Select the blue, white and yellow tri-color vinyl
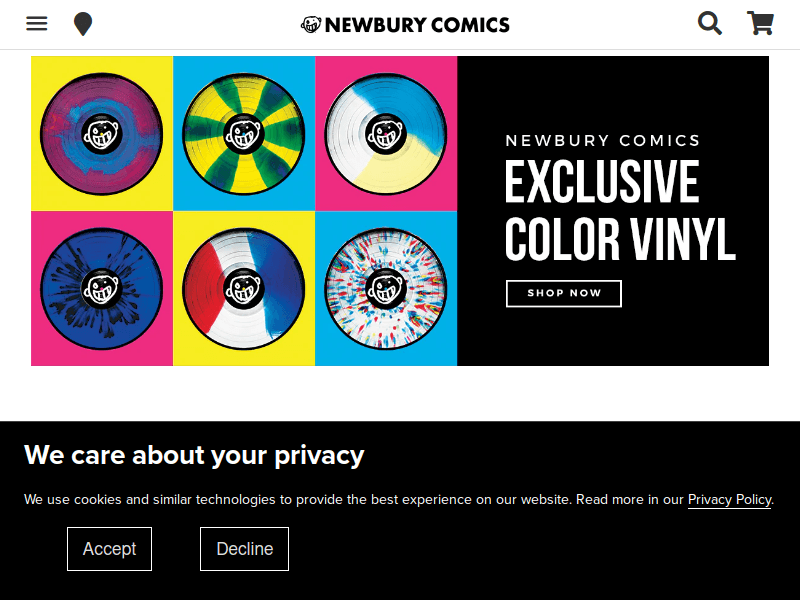This screenshot has height=600, width=800. click(x=386, y=133)
